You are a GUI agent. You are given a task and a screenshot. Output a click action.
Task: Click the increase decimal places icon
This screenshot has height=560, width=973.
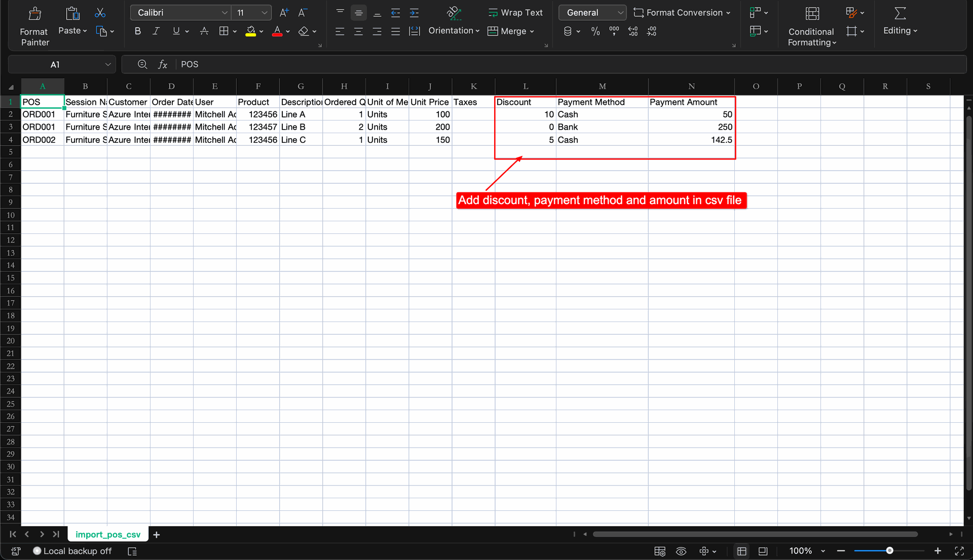tap(633, 31)
